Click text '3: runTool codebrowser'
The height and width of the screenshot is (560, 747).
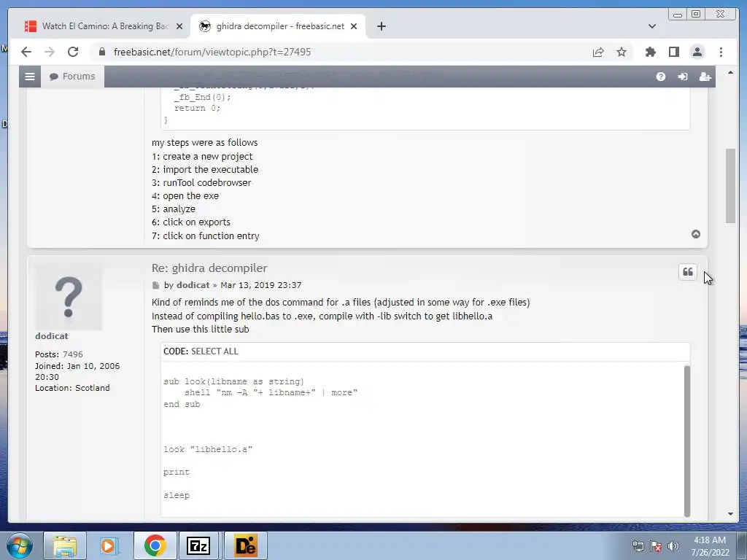201,183
